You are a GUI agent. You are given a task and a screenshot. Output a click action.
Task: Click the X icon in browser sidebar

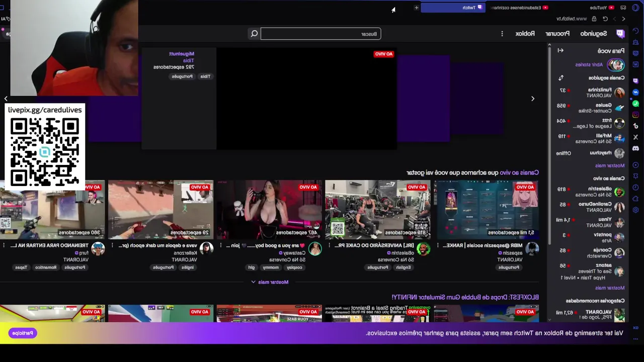(x=636, y=137)
